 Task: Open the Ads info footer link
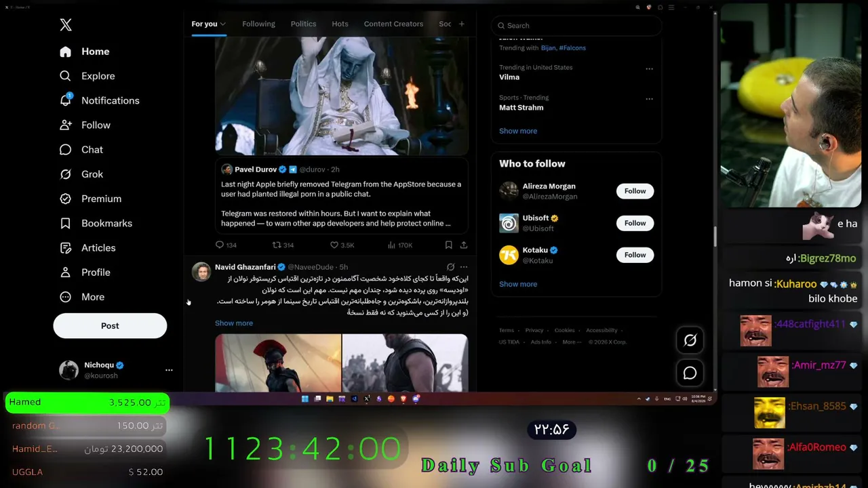click(x=541, y=342)
